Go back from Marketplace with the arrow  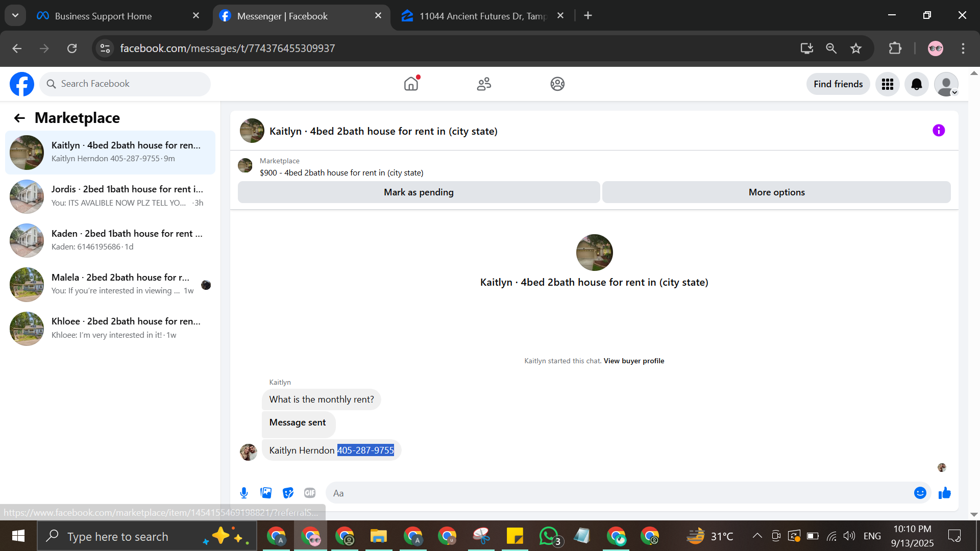point(19,118)
